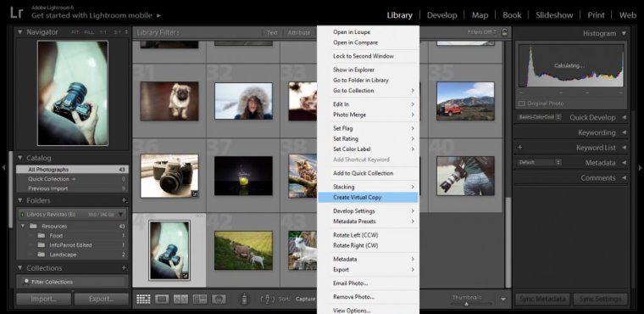Select All Photographs in Catalog

click(x=72, y=169)
